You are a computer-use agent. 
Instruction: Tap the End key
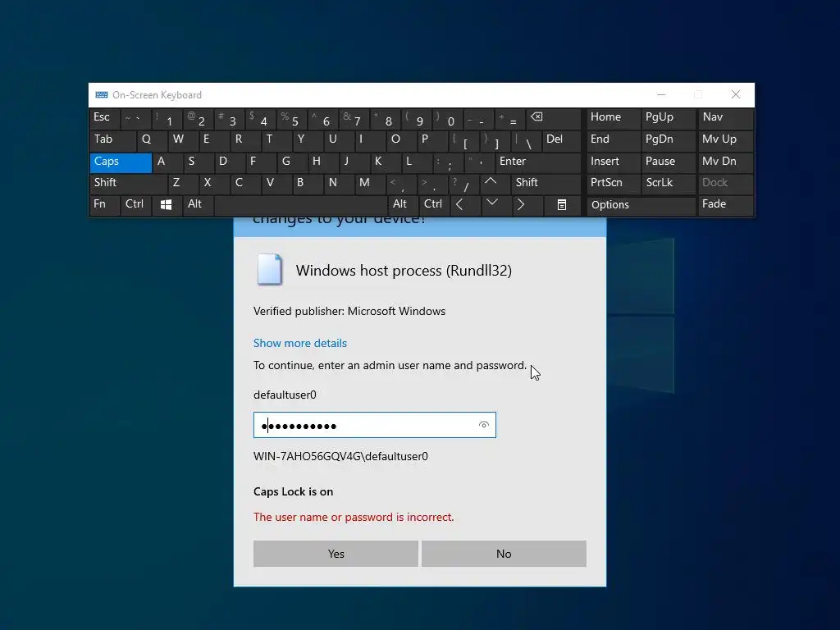click(613, 140)
